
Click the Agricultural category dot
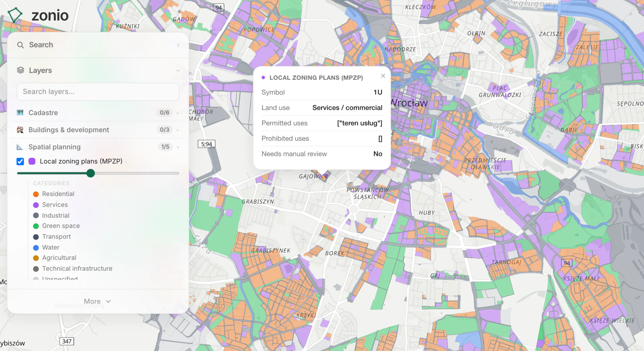click(x=36, y=258)
